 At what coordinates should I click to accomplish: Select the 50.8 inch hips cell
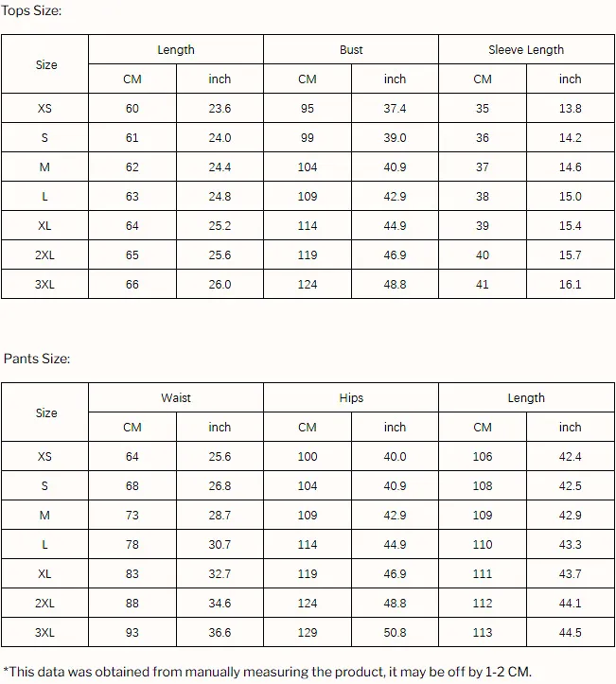point(395,633)
